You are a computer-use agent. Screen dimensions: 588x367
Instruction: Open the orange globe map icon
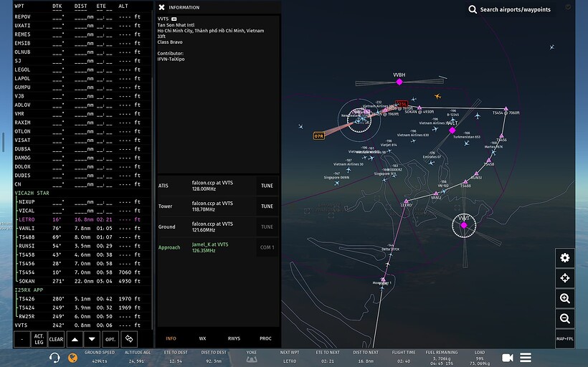pos(72,358)
